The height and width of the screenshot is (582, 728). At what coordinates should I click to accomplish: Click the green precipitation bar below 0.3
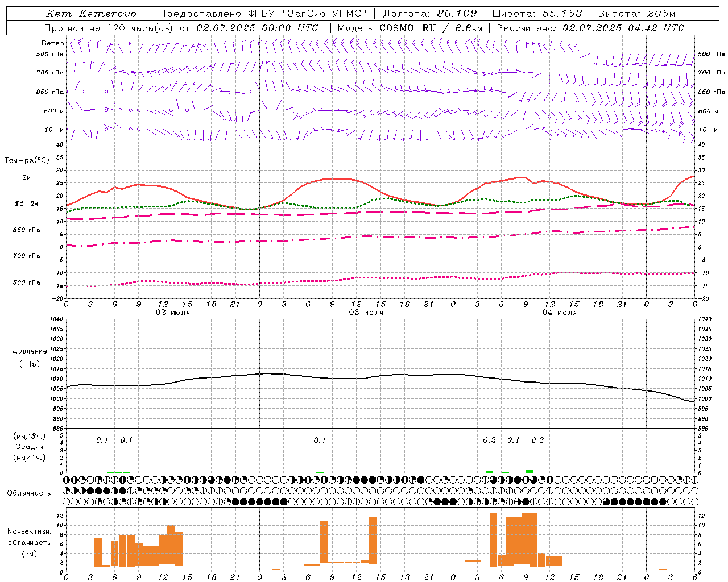click(x=530, y=471)
